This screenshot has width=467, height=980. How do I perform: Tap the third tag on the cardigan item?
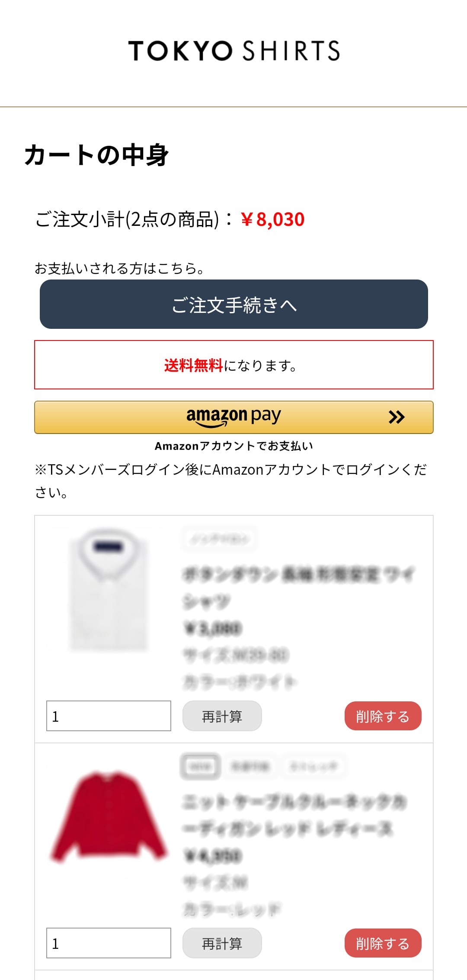[313, 767]
